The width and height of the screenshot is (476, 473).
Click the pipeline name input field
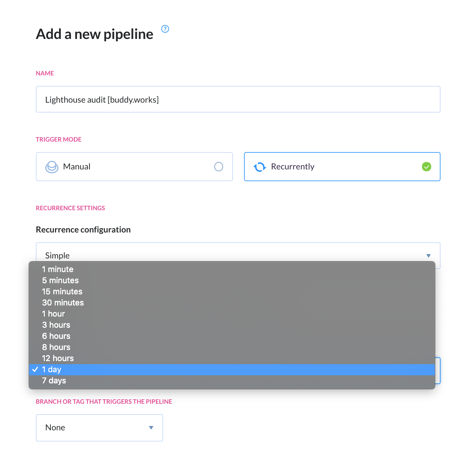click(x=238, y=99)
